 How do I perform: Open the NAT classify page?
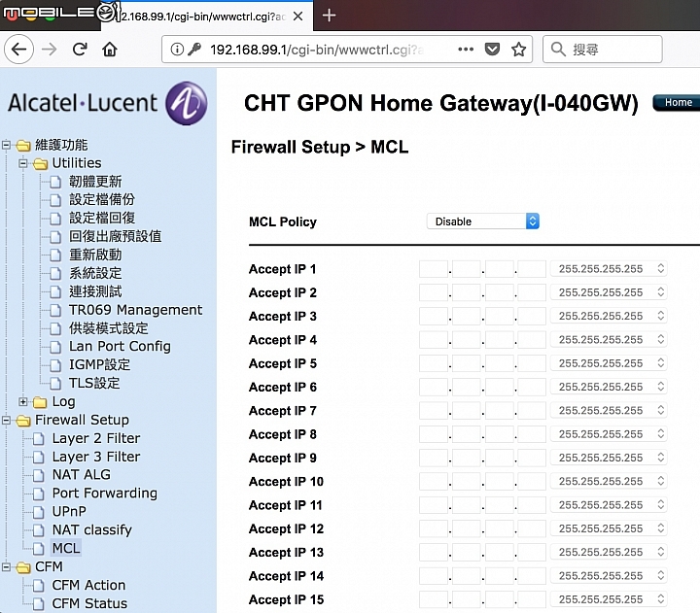(92, 530)
